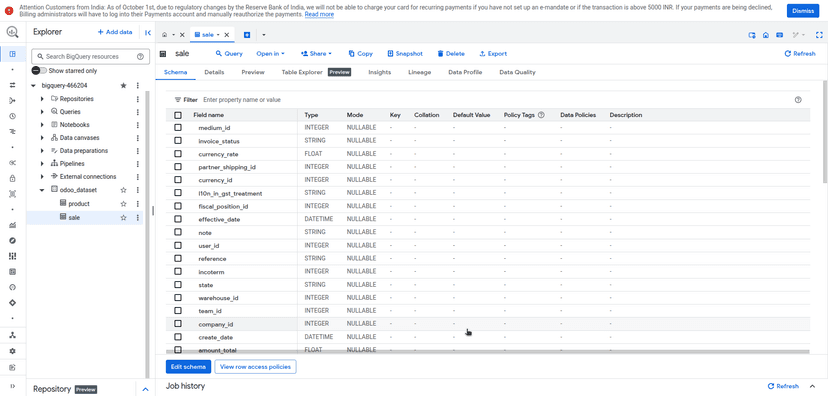Create a new query with blue plus icon

click(x=247, y=35)
